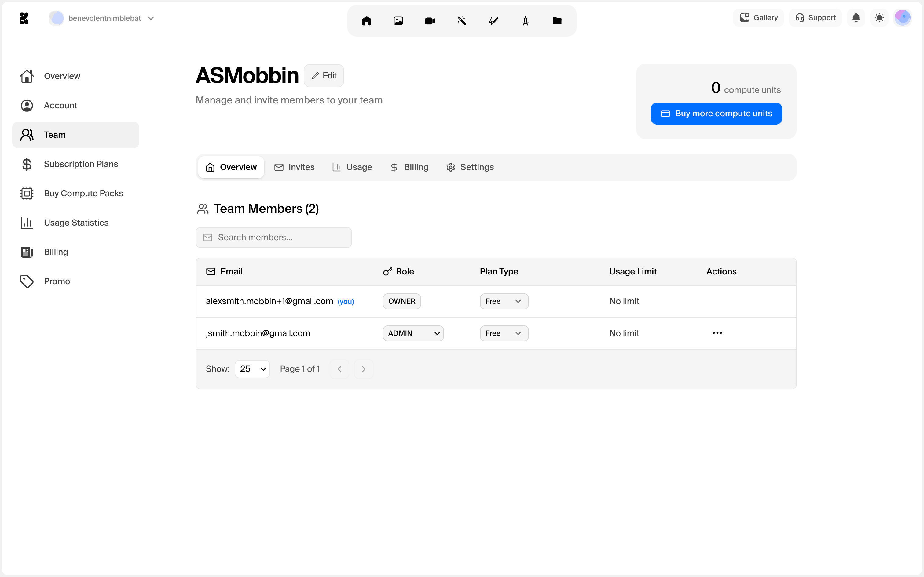Open the video camera tool icon

pos(430,21)
